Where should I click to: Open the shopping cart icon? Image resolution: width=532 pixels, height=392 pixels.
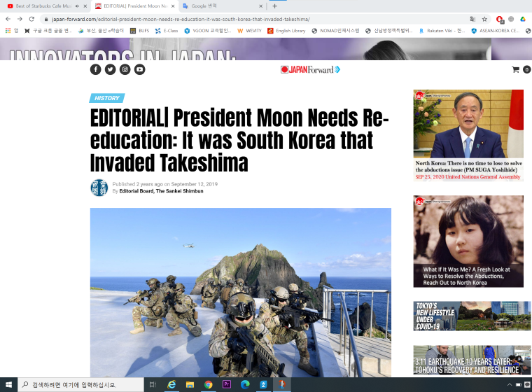[516, 69]
